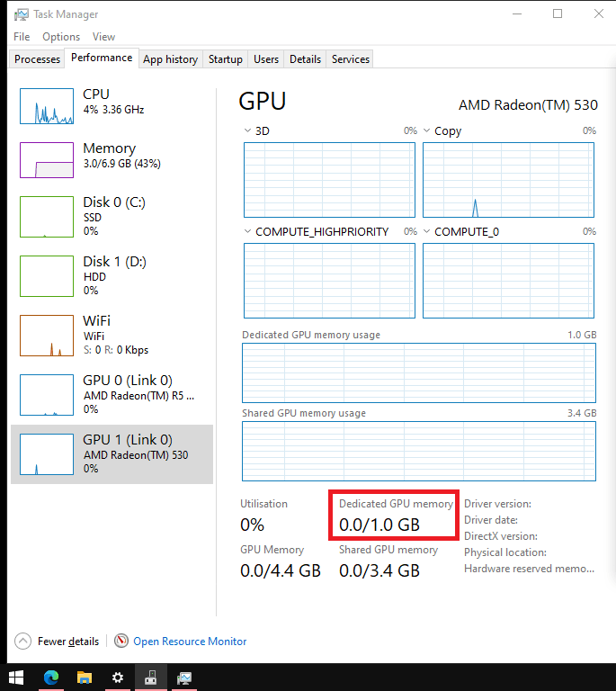Open Resource Monitor link

[190, 642]
